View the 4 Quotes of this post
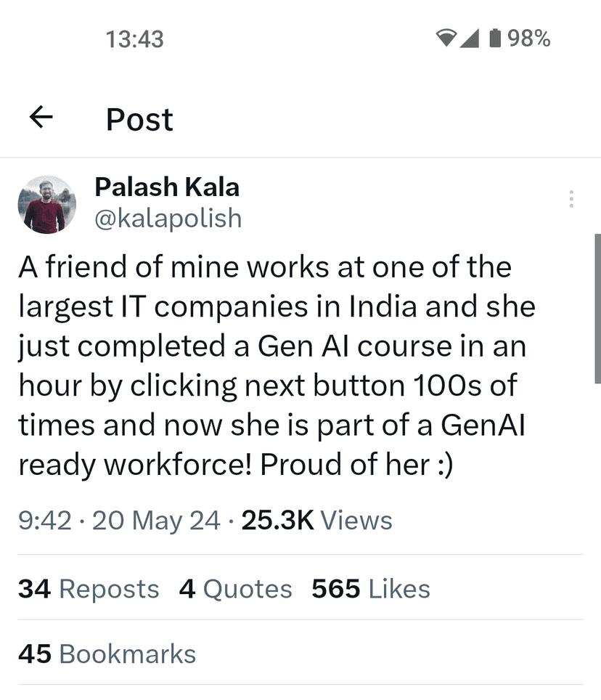601x700 pixels. pyautogui.click(x=235, y=589)
